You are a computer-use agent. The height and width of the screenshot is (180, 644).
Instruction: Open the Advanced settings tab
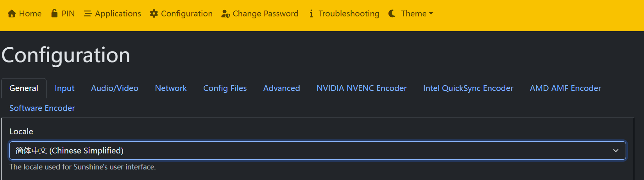tap(281, 88)
